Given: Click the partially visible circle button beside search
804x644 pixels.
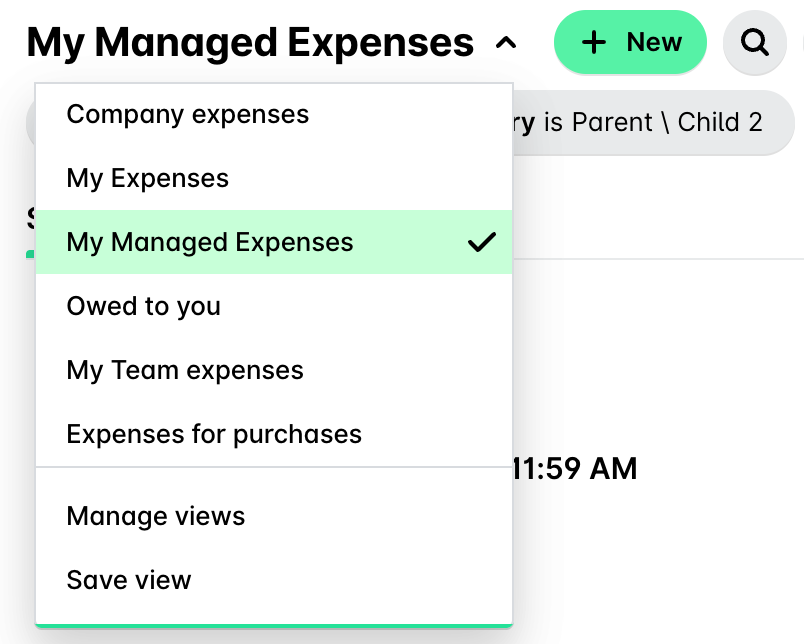Looking at the screenshot, I should [798, 42].
